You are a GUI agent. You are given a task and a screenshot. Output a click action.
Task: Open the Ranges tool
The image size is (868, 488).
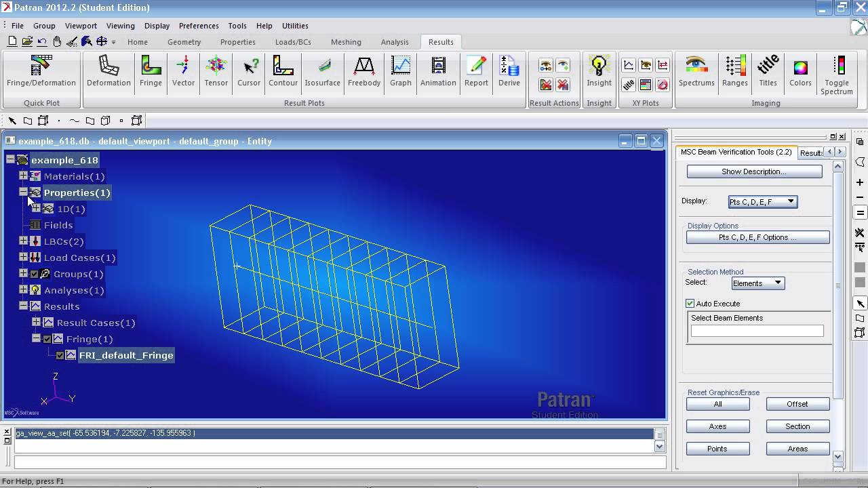pyautogui.click(x=735, y=72)
